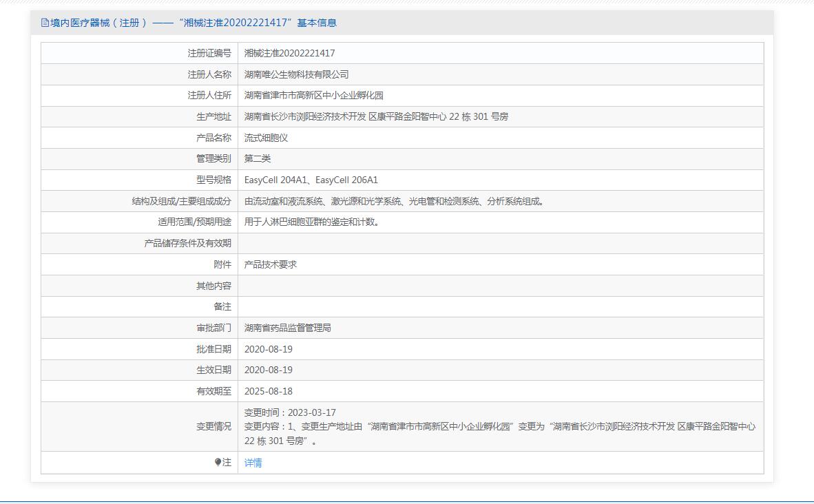Click the 批准日期 label cell
This screenshot has width=814, height=504.
pos(140,349)
